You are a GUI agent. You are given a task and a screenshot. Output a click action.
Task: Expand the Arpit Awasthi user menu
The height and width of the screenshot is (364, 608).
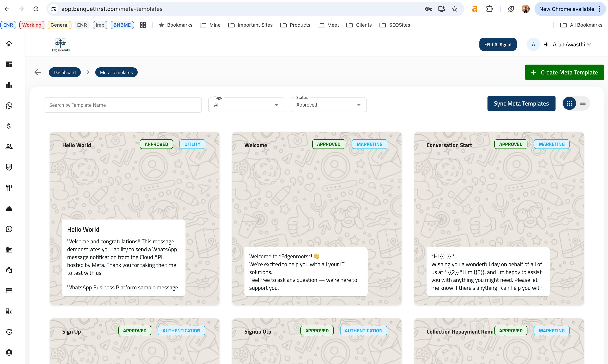click(x=568, y=45)
